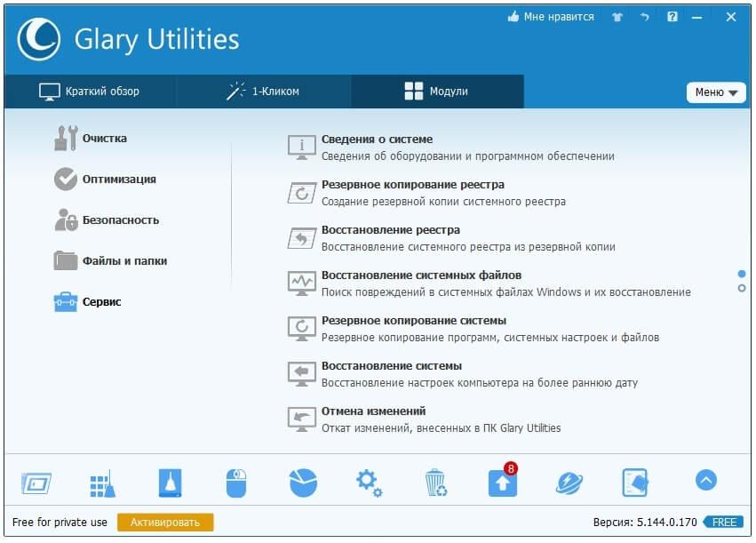The width and height of the screenshot is (756, 543).
Task: Open the help question mark icon
Action: click(x=672, y=17)
